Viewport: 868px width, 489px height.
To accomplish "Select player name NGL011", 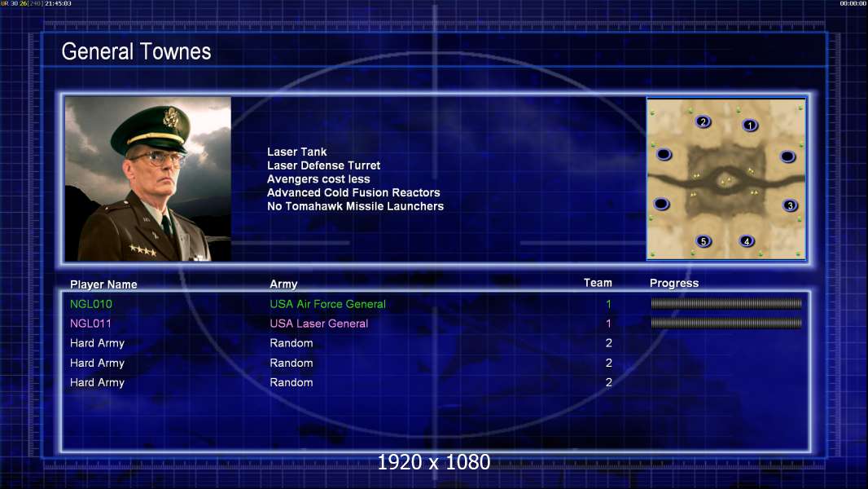I will [x=90, y=324].
